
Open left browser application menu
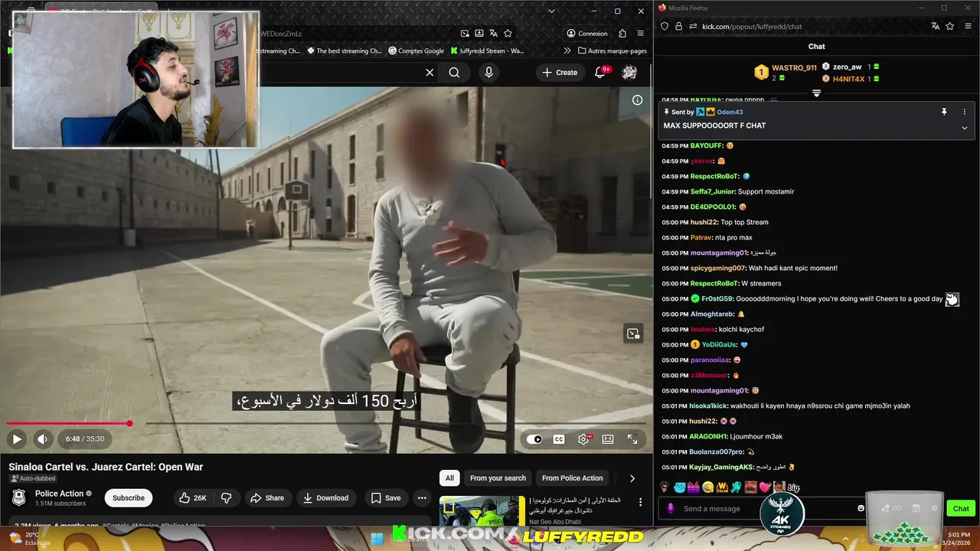point(641,34)
